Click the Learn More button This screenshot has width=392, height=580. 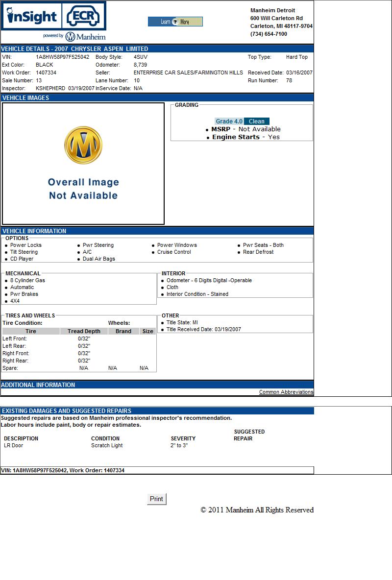(175, 22)
